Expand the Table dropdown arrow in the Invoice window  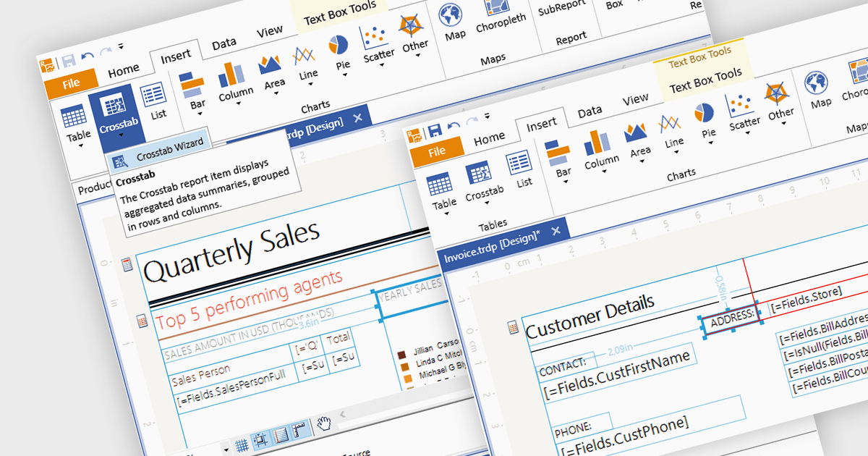446,215
